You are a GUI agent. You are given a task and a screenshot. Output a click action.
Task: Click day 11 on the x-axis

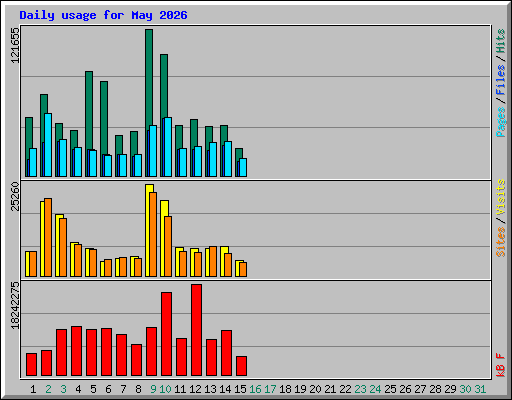coord(180,389)
